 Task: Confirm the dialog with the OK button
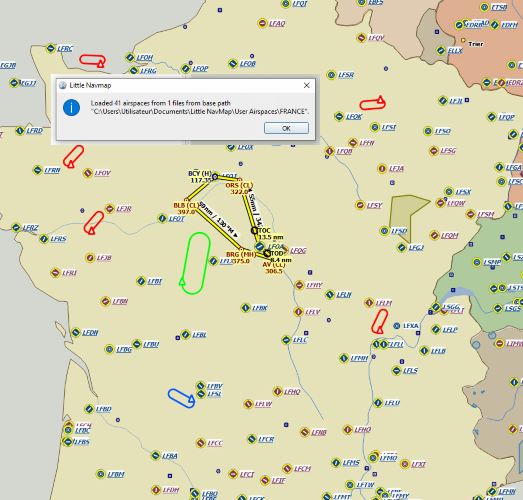286,128
